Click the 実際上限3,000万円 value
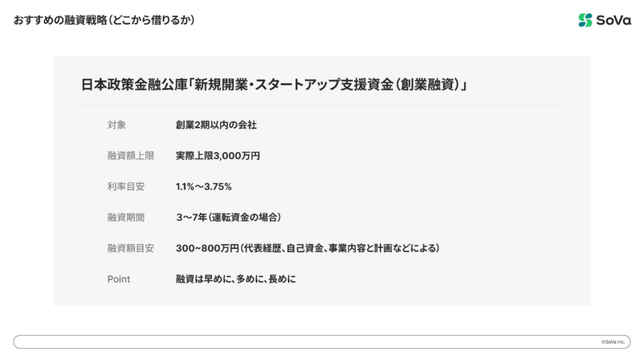The height and width of the screenshot is (362, 644). pos(218,156)
